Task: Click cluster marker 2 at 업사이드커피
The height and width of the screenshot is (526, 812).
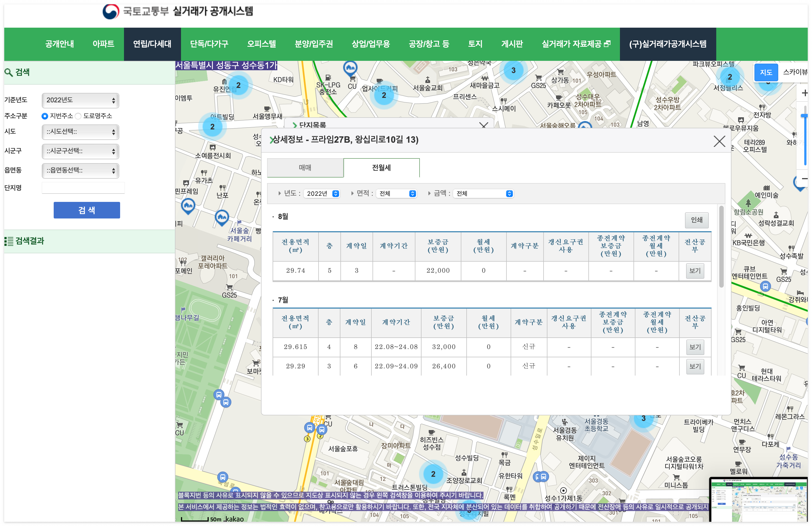Action: (384, 95)
